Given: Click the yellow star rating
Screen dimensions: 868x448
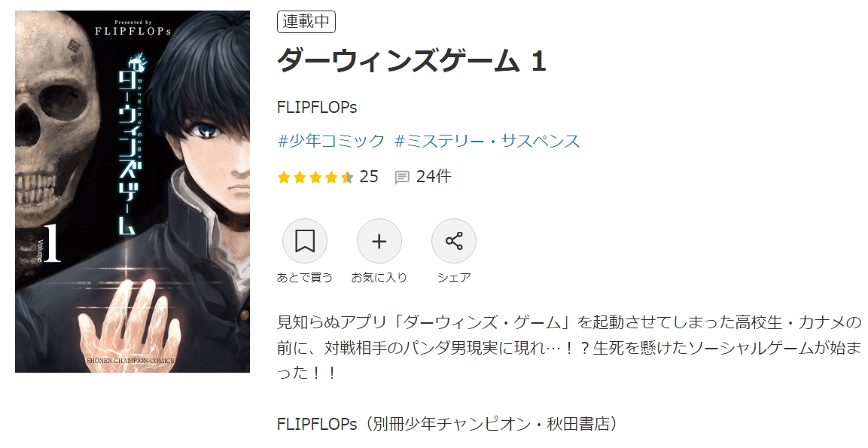Looking at the screenshot, I should [315, 177].
